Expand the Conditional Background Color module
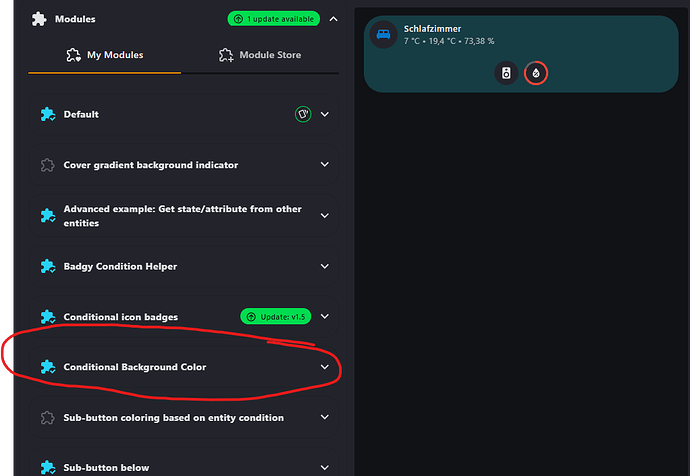Screen dimensions: 690x476 pyautogui.click(x=325, y=367)
